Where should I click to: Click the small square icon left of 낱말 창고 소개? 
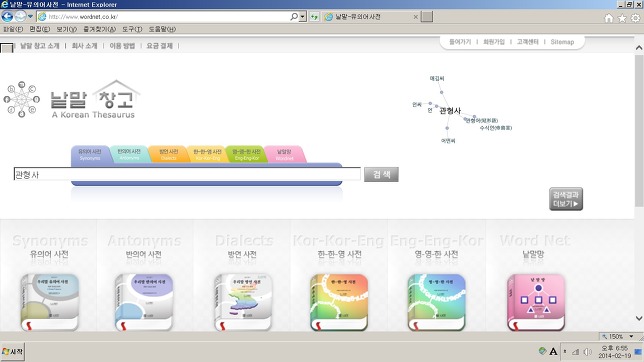(7, 48)
